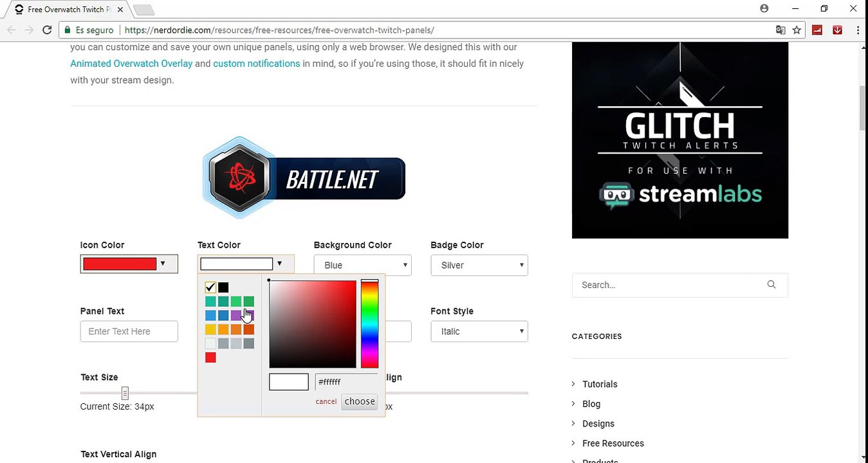The width and height of the screenshot is (868, 463).
Task: Pick the darkest gray swatch
Action: coord(249,343)
